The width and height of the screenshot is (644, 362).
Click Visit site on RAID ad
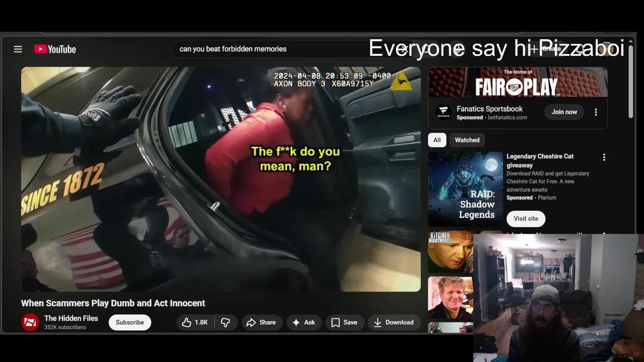click(x=526, y=219)
